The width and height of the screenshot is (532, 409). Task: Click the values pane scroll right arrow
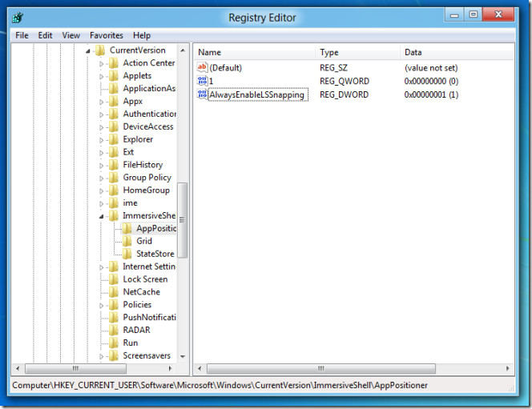coord(508,368)
